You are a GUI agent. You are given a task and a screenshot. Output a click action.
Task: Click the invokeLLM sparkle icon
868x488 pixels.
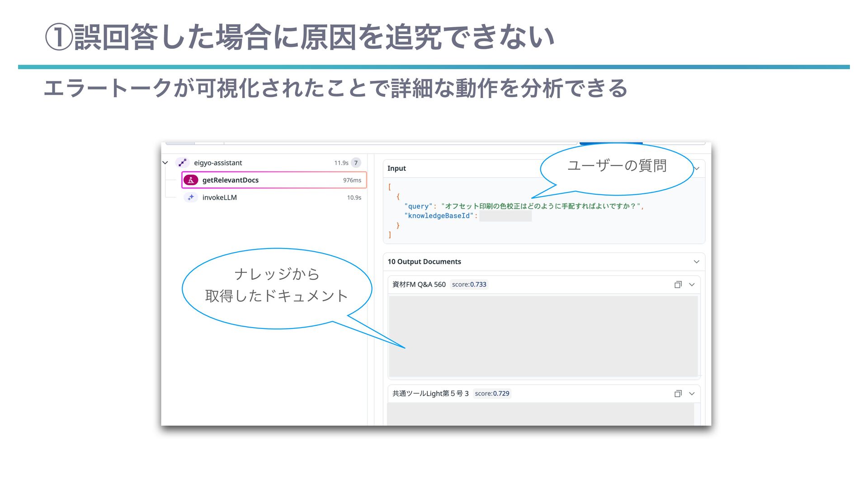[191, 197]
